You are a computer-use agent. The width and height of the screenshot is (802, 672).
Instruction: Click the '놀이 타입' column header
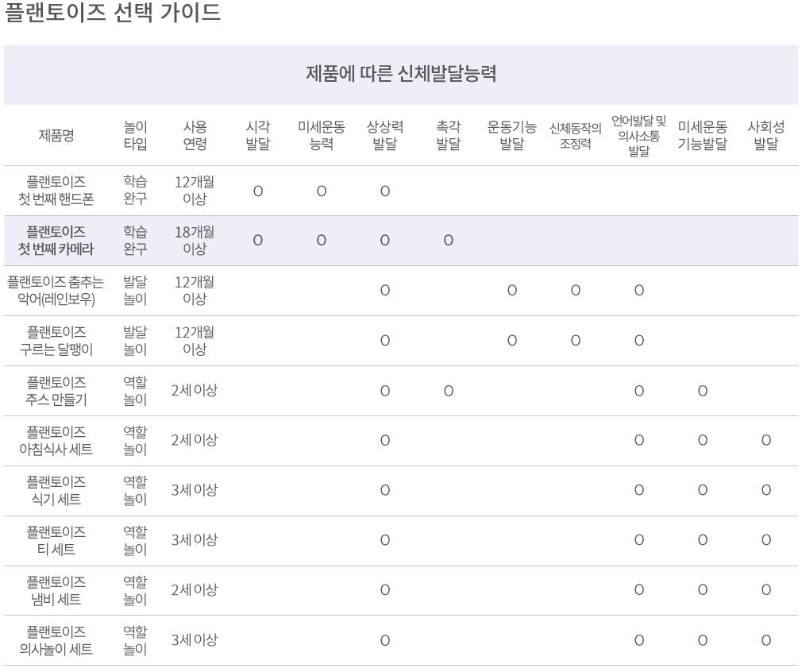(x=136, y=135)
